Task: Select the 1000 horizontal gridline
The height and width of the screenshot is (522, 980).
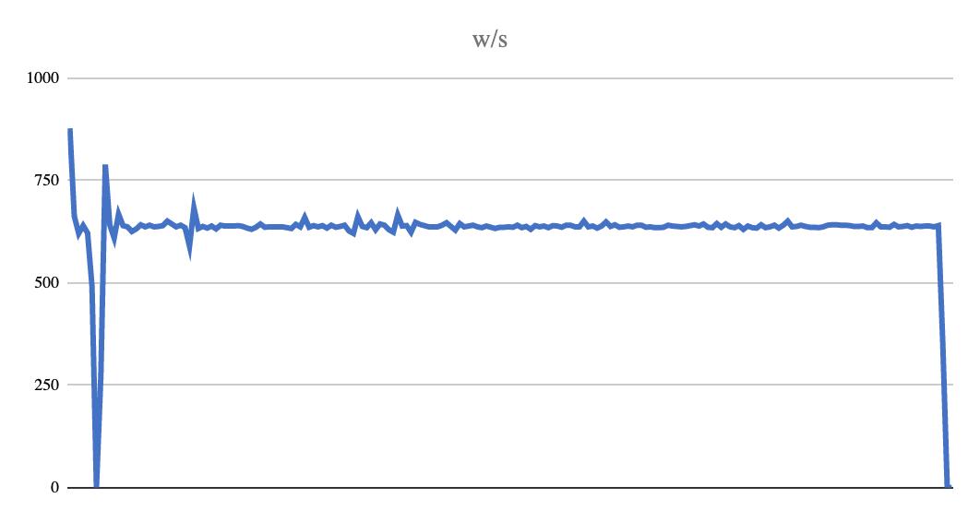Action: (x=510, y=78)
